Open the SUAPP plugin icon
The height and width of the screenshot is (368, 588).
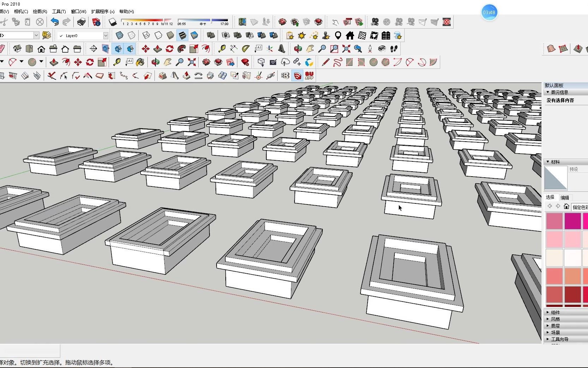pyautogui.click(x=309, y=76)
